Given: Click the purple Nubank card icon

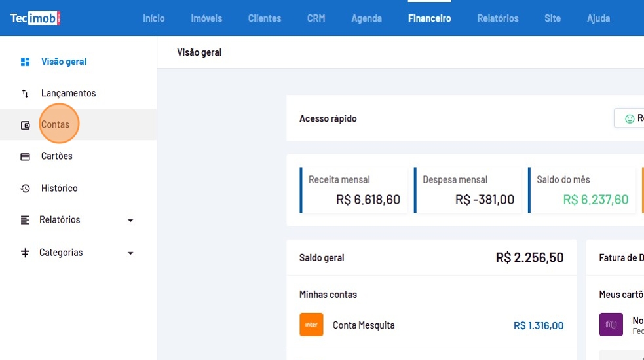Looking at the screenshot, I should (x=611, y=325).
